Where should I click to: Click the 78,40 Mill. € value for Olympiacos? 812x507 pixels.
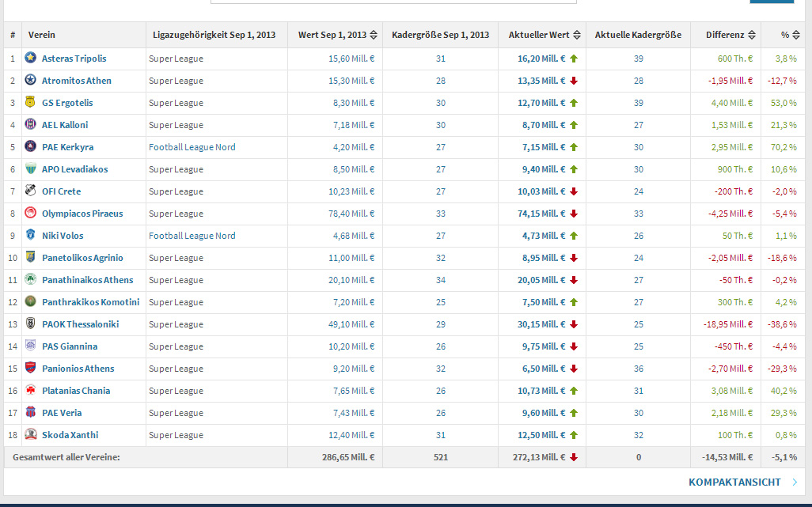pos(351,213)
